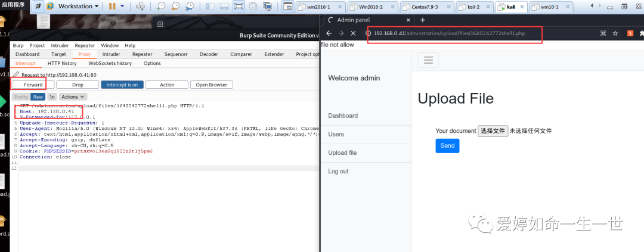
Task: Revert to snapshot using the clock-arrow icon
Action: [x=175, y=6]
